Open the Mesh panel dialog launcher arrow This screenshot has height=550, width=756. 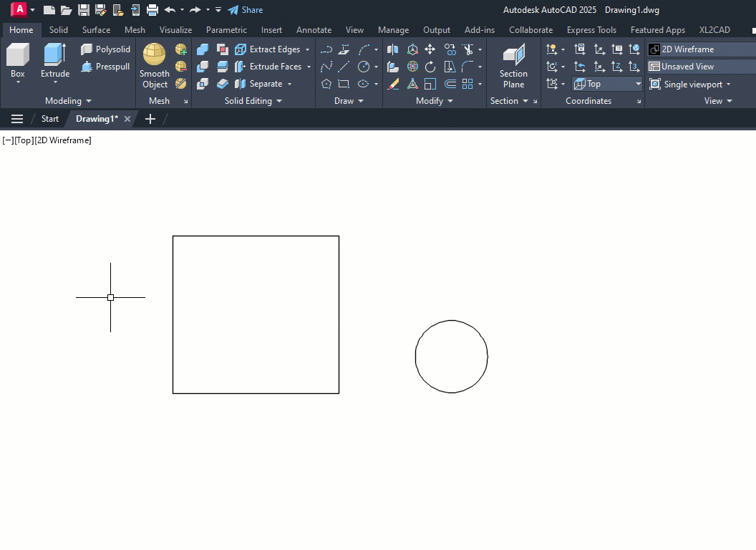186,101
